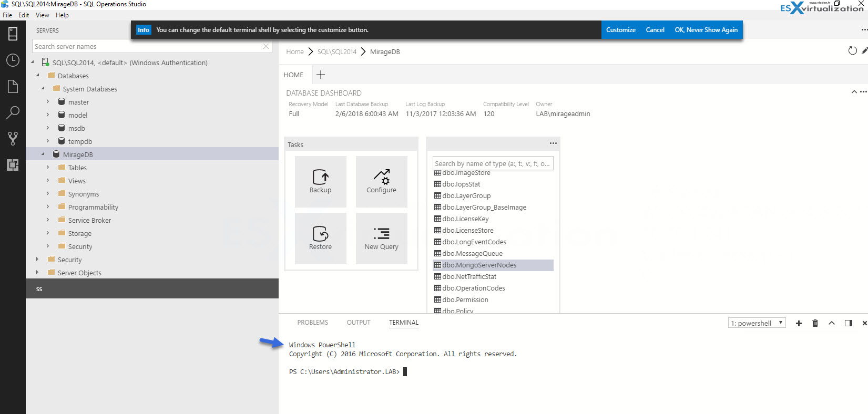Click Cancel in the info notification
This screenshot has height=414, width=868.
(x=655, y=30)
